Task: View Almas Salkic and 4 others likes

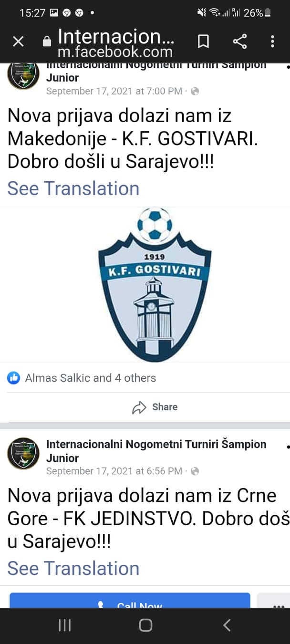Action: pos(91,378)
